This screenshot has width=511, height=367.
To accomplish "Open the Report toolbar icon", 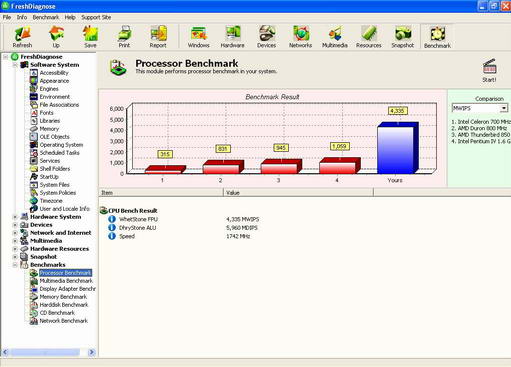I will (x=158, y=37).
